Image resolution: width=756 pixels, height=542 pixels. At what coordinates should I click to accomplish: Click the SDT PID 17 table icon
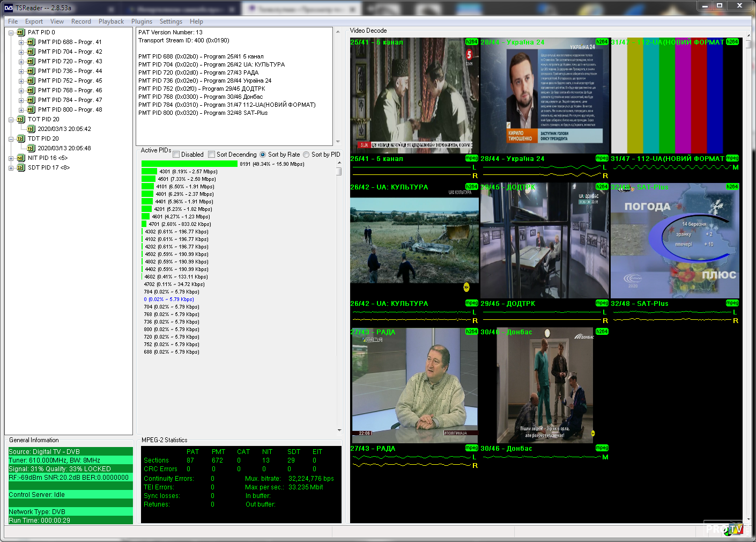point(20,167)
